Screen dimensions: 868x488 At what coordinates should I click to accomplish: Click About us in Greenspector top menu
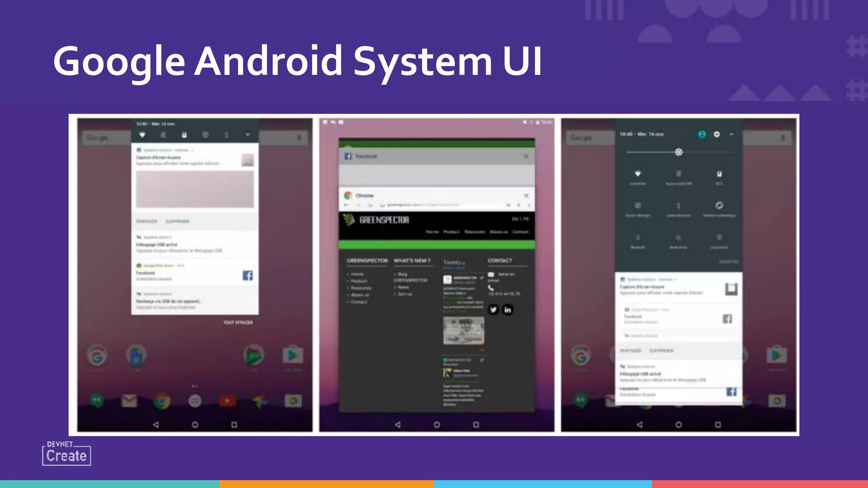499,232
